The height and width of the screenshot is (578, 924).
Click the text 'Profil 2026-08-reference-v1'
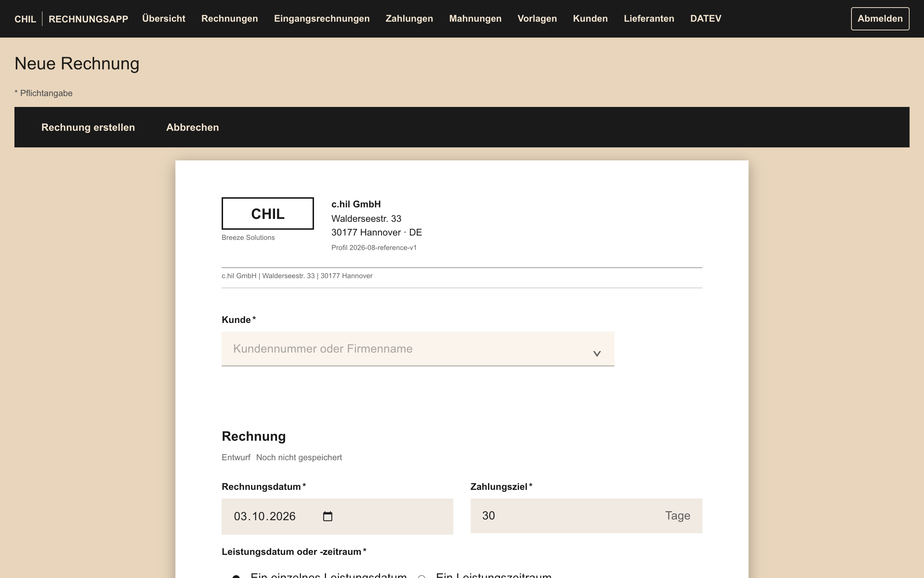click(x=374, y=247)
